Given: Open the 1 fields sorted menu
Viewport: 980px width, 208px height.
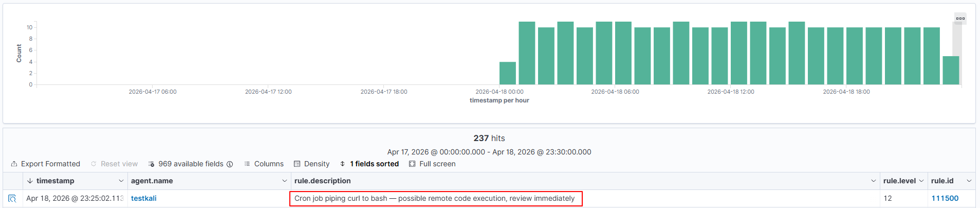Looking at the screenshot, I should tap(369, 164).
